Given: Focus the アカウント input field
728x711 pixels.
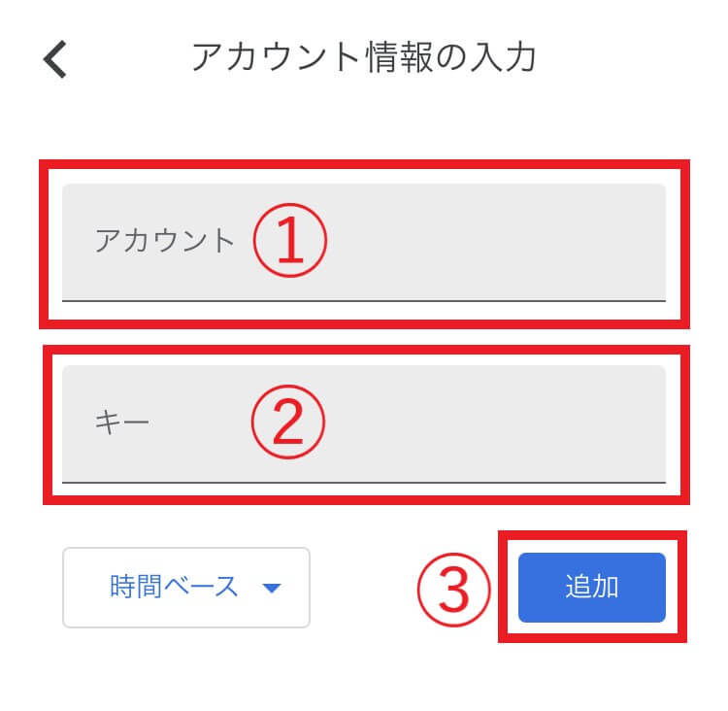Looking at the screenshot, I should (x=364, y=243).
